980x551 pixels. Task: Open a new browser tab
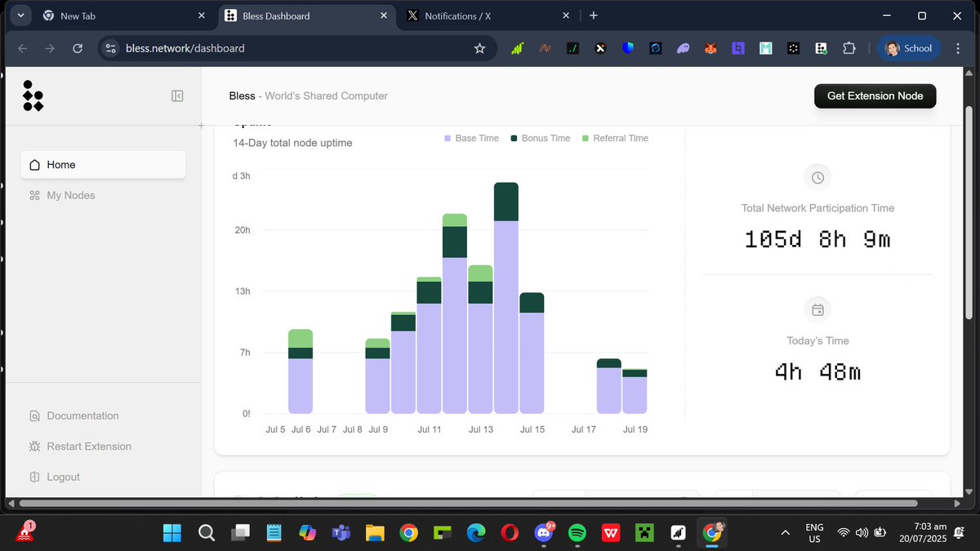594,16
